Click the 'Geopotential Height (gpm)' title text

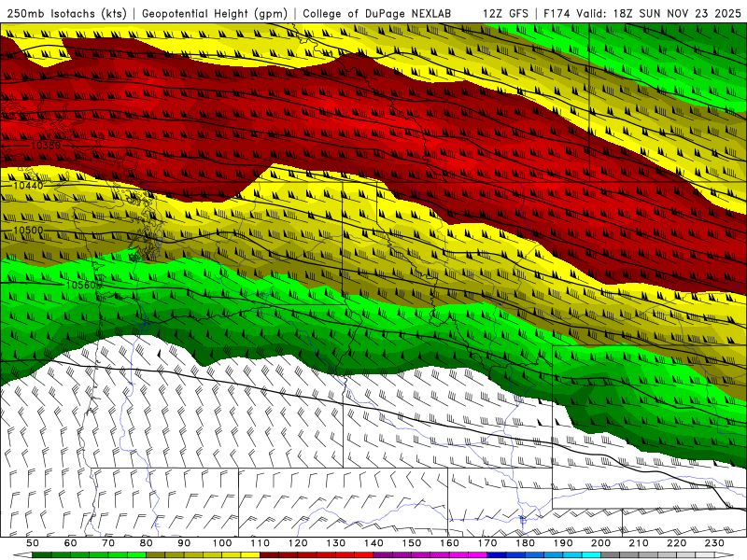coord(215,13)
